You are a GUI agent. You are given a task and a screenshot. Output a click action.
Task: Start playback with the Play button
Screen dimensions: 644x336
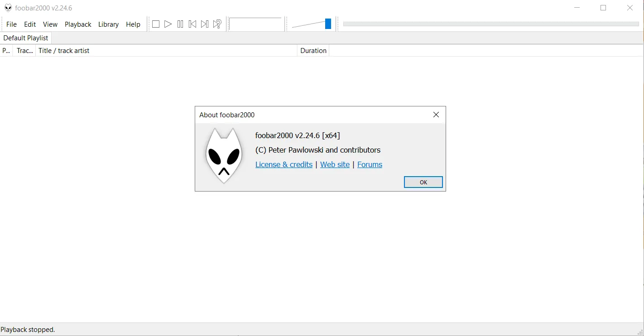pos(168,24)
